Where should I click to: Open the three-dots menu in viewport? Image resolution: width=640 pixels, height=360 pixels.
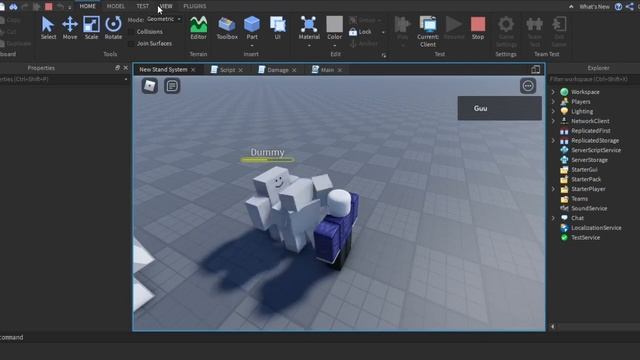click(528, 86)
